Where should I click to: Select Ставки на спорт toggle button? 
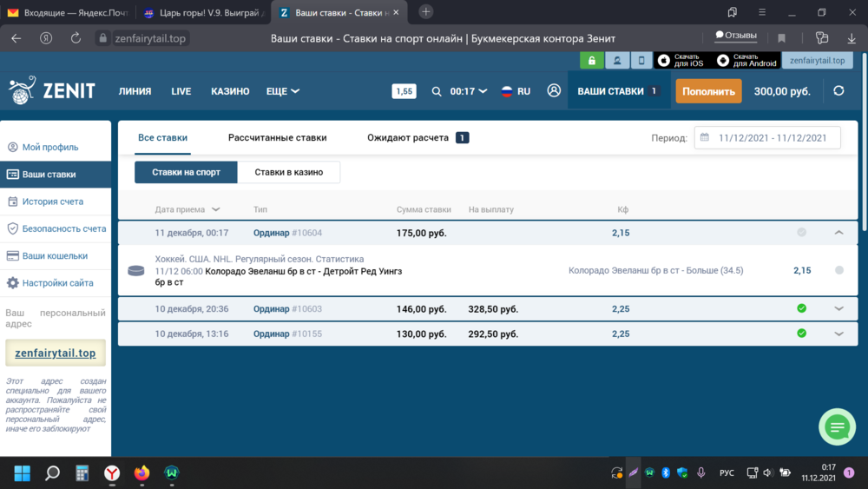click(x=186, y=172)
